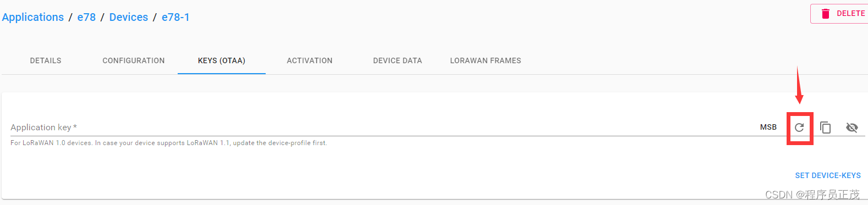Switch to the CONFIGURATION tab
Image resolution: width=868 pixels, height=205 pixels.
tap(134, 60)
